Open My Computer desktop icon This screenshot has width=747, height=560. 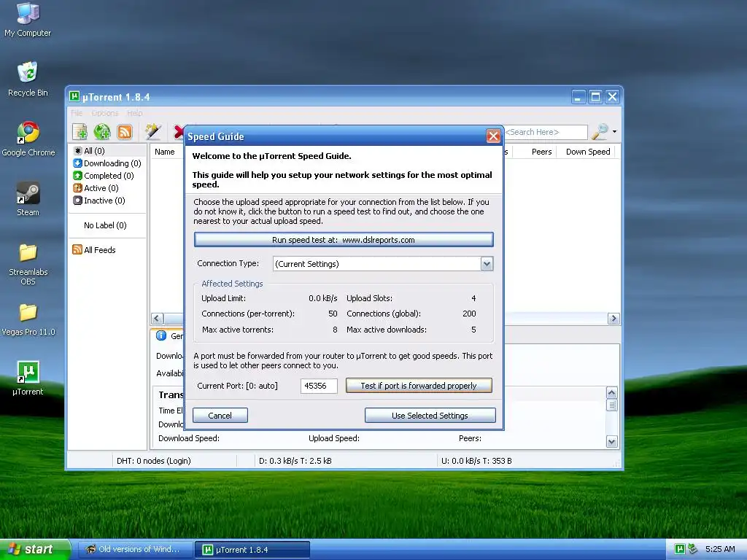[x=28, y=20]
